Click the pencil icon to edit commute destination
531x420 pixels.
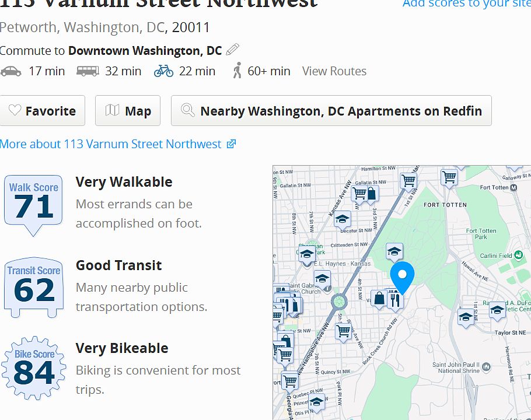[x=232, y=50]
